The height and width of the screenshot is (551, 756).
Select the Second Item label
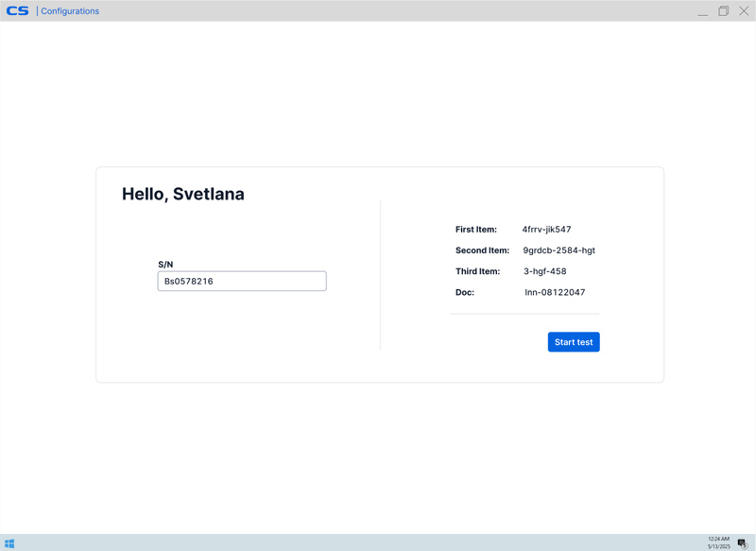482,250
